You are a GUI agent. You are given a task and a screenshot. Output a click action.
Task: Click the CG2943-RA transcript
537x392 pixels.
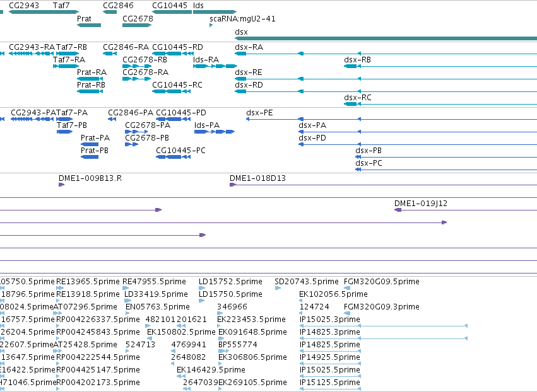coord(31,54)
